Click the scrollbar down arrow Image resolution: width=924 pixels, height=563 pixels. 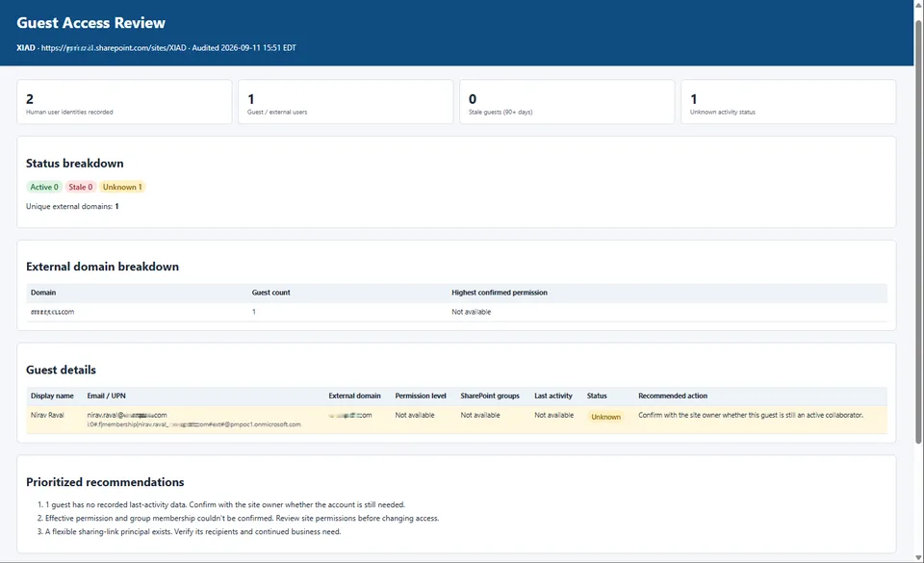[x=918, y=557]
